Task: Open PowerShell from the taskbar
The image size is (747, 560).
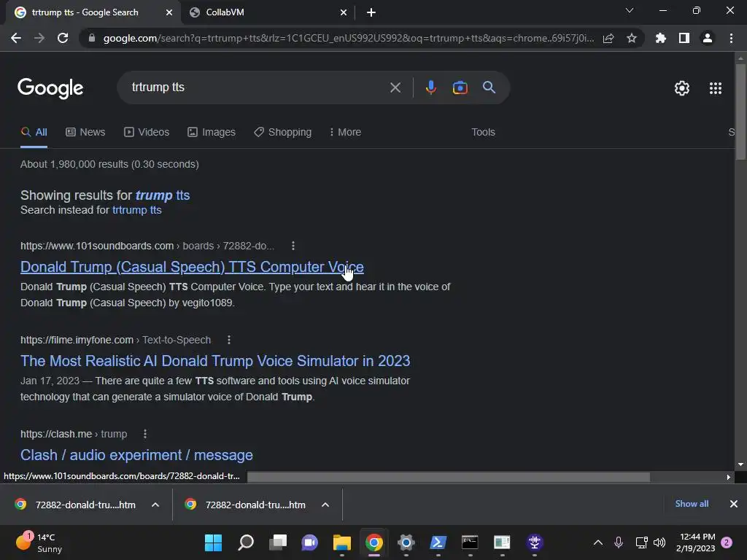Action: pos(438,542)
